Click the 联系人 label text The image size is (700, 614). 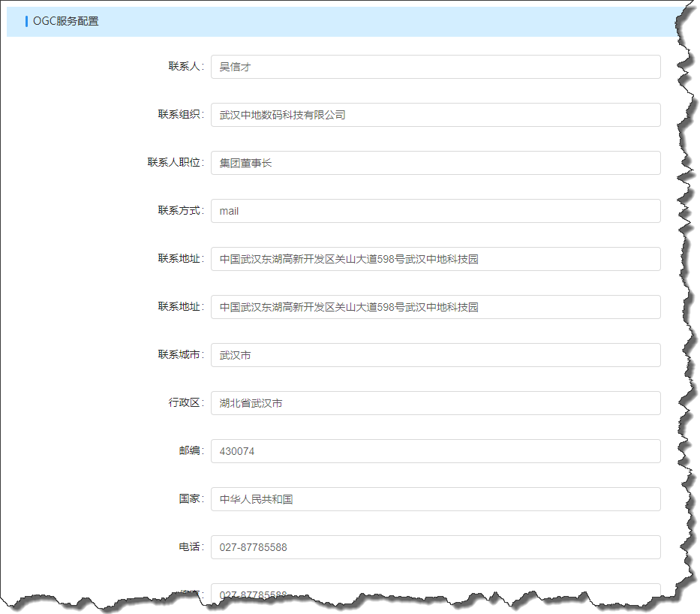pyautogui.click(x=185, y=67)
